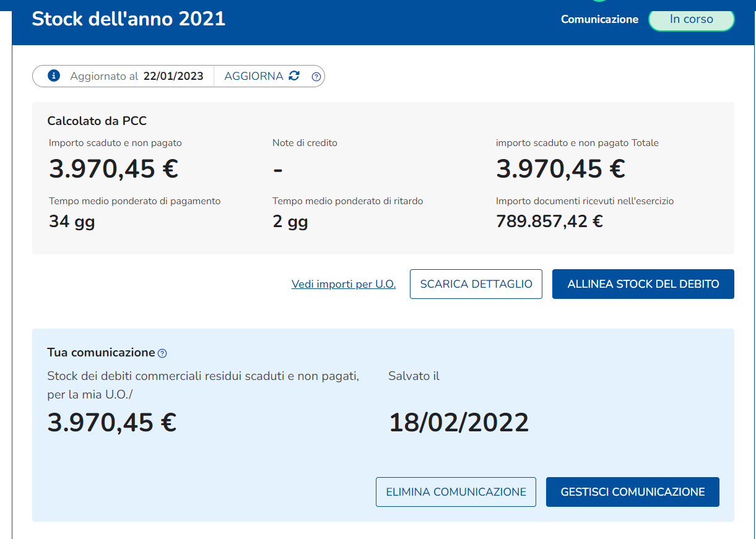
Task: Click the In corso status badge
Action: click(x=691, y=19)
